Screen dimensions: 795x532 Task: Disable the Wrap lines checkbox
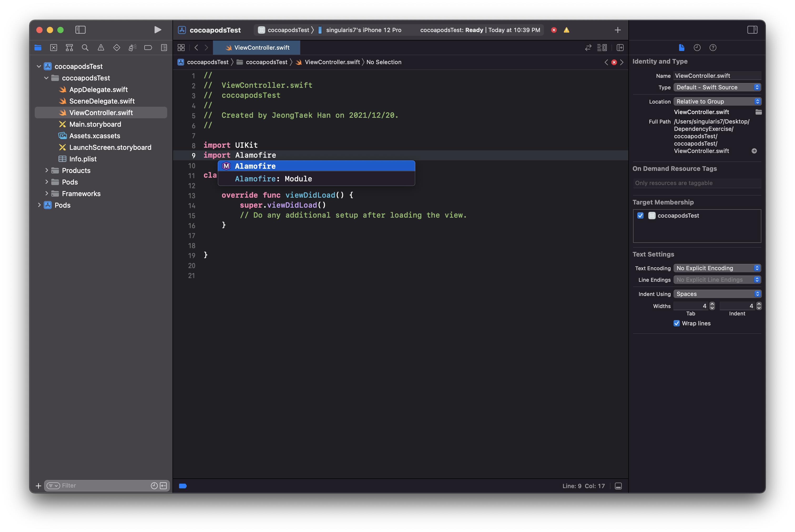pos(677,323)
